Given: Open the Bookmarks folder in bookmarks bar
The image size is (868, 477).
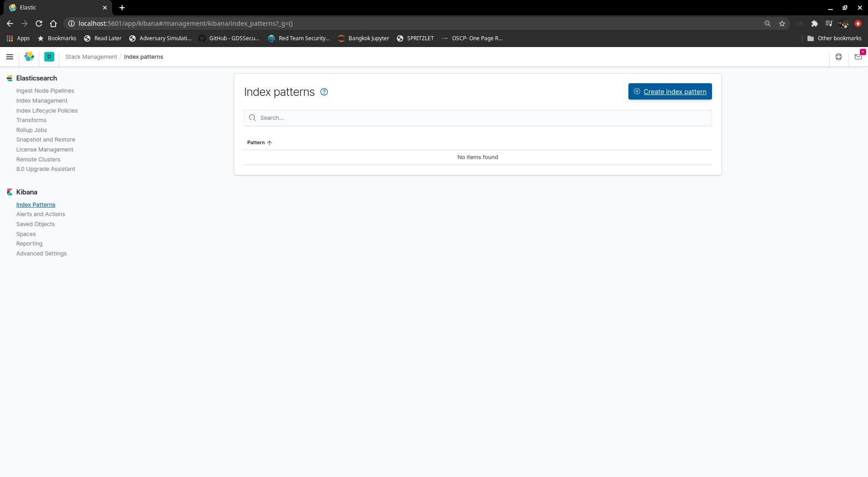Looking at the screenshot, I should pos(57,38).
